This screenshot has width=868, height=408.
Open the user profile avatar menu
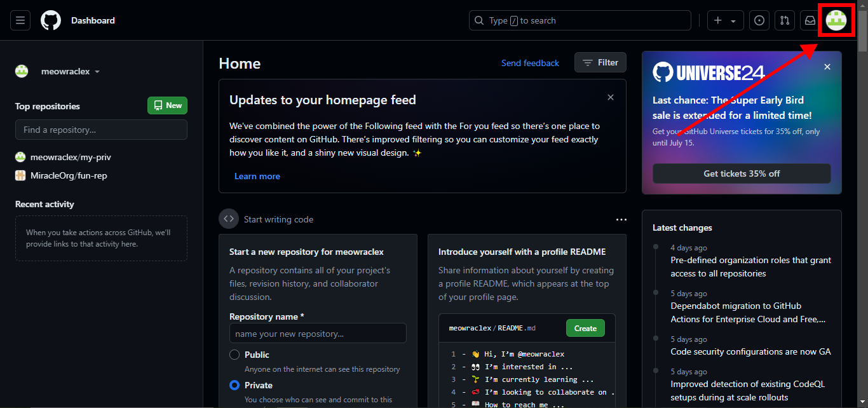pos(836,20)
